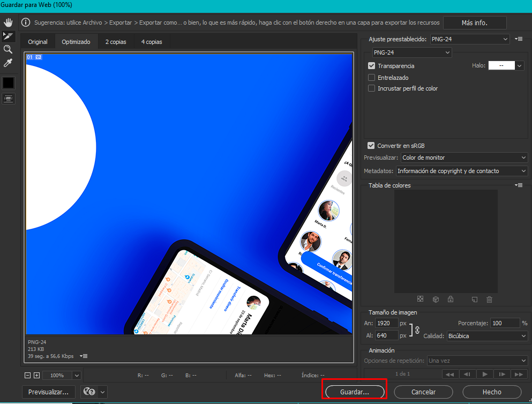Screen dimensions: 532x404
Task: Disable the Transparencia checkbox
Action: (371, 66)
